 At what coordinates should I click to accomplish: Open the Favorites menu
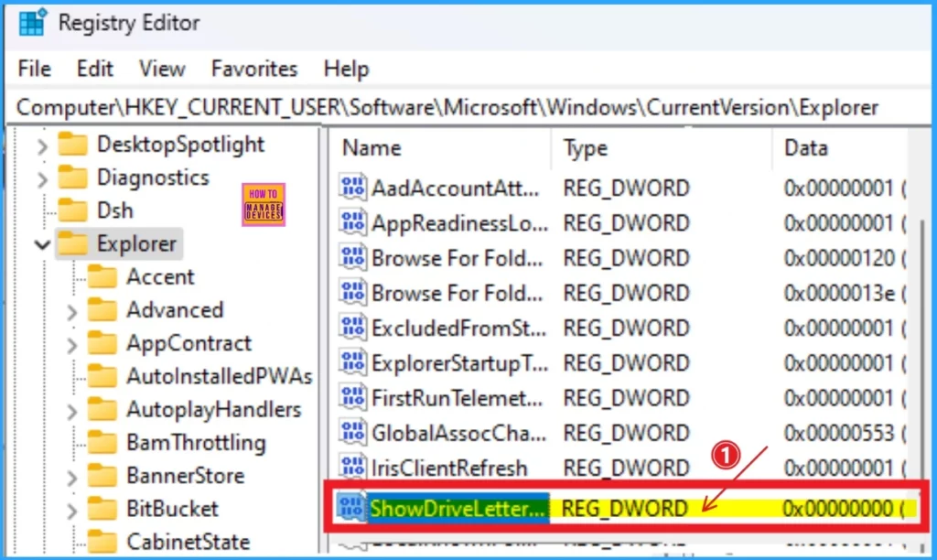coord(254,69)
